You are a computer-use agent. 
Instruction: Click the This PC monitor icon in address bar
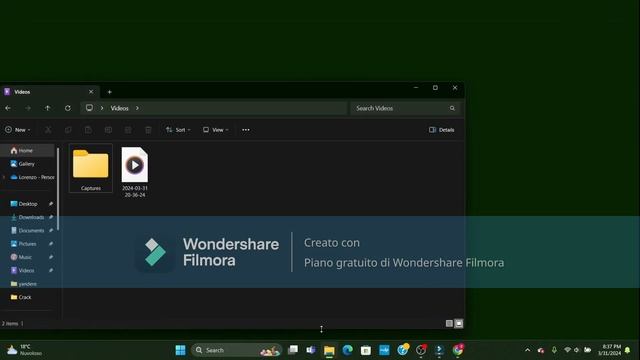point(89,108)
